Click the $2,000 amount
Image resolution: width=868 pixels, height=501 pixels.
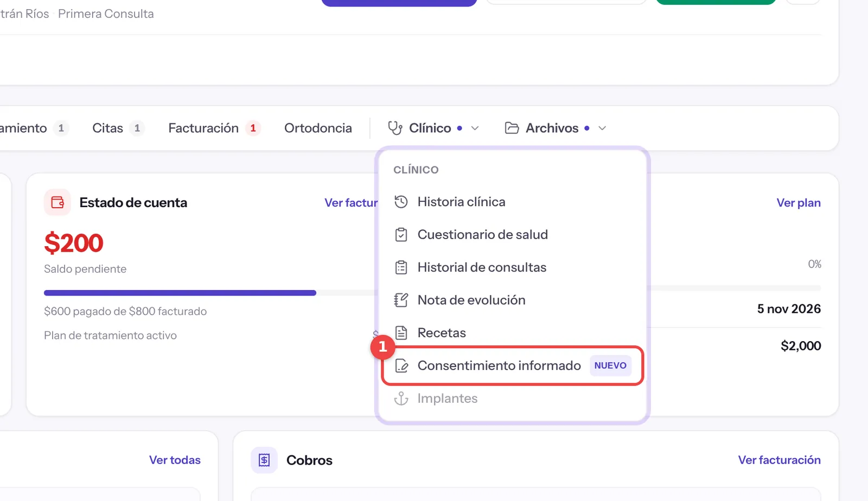[x=801, y=346]
